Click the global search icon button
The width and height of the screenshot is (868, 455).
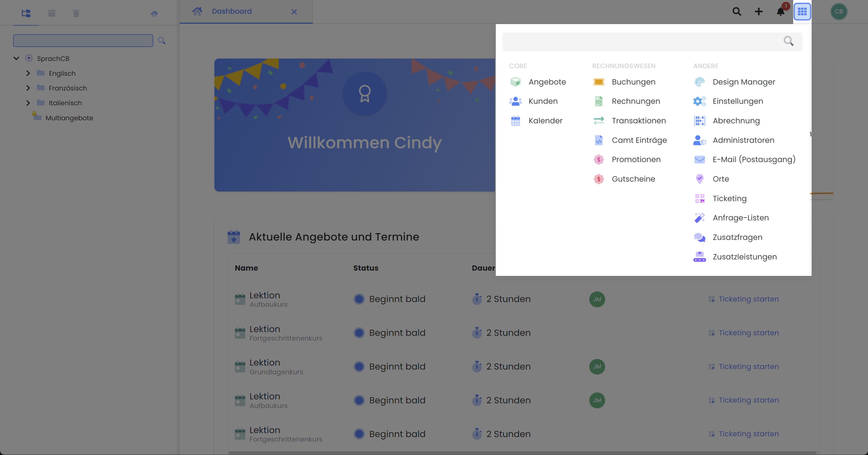click(737, 11)
